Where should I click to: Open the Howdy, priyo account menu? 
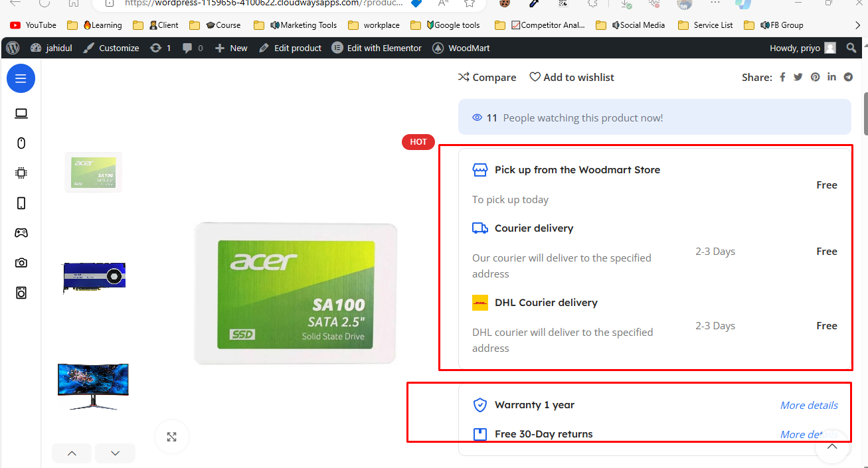[802, 48]
